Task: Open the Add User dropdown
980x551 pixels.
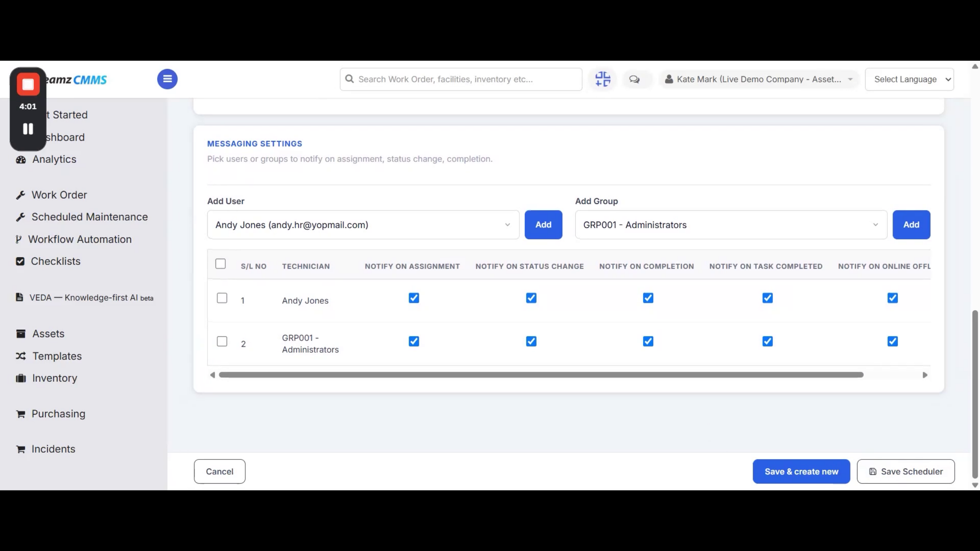Action: 363,225
